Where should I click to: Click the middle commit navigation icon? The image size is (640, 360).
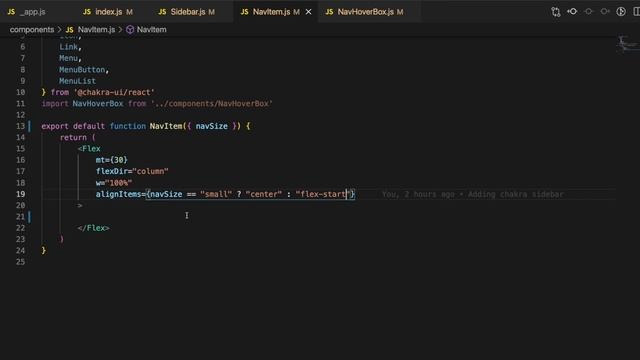[588, 11]
